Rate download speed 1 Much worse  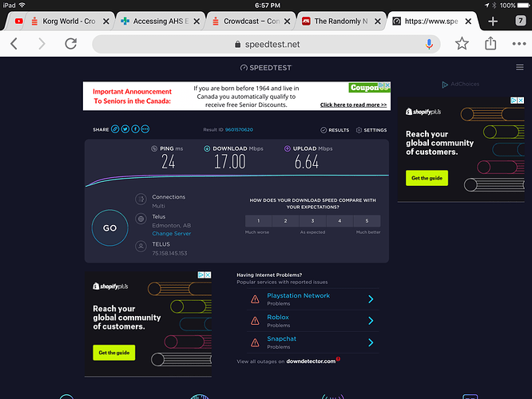click(x=258, y=221)
